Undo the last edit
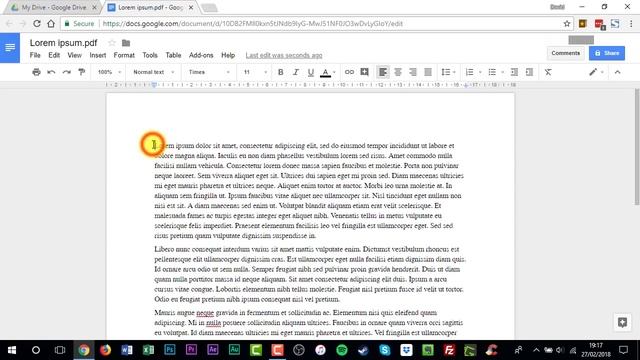The height and width of the screenshot is (360, 640). pyautogui.click(x=51, y=72)
